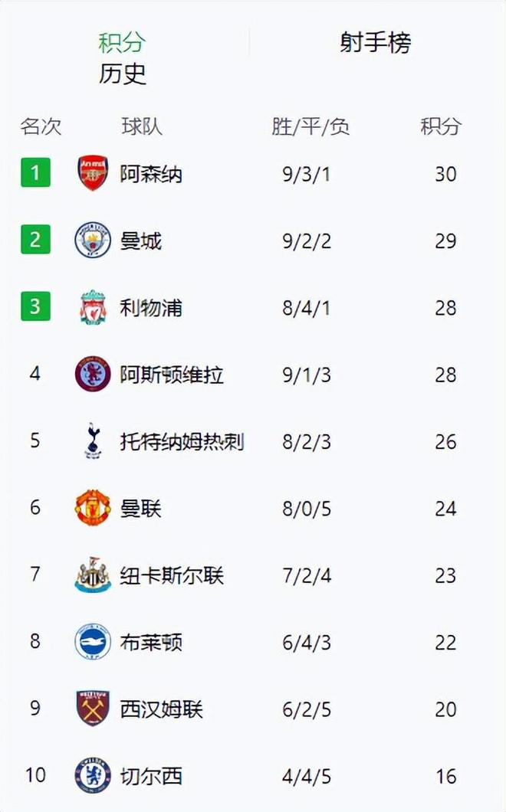Select the Newcastle United badge

coord(93,575)
